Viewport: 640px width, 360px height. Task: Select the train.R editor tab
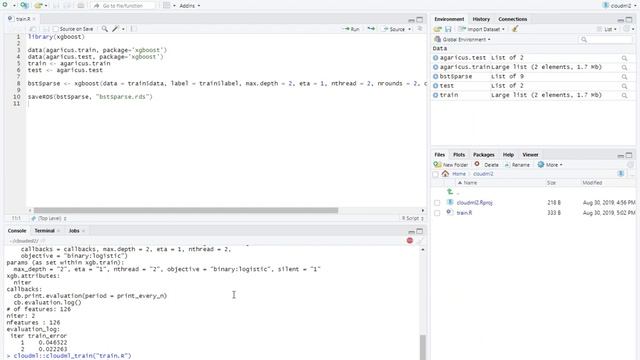click(x=22, y=19)
